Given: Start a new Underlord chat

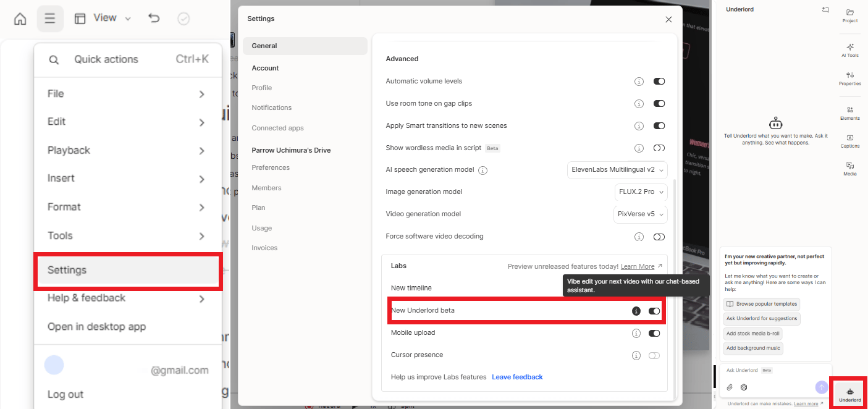Looking at the screenshot, I should tap(825, 10).
